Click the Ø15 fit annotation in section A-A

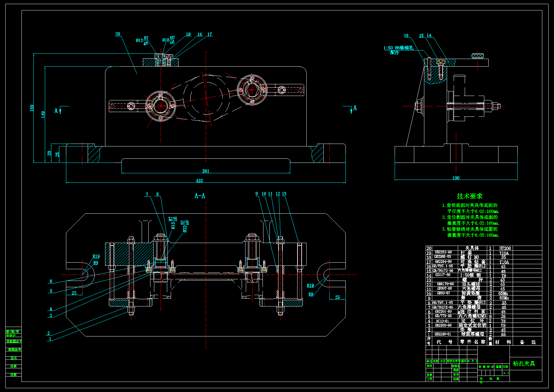(173, 223)
